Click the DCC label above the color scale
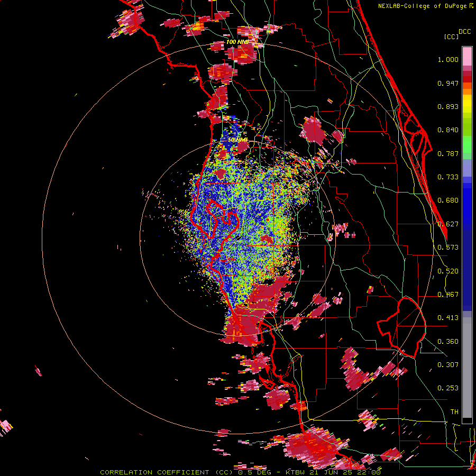This screenshot has width=476, height=476. (x=465, y=32)
